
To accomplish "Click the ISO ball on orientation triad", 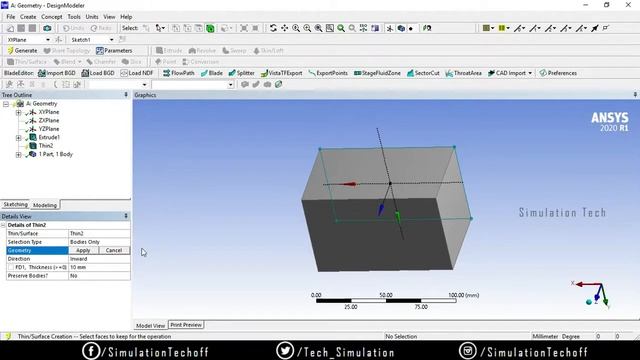I will click(x=589, y=302).
